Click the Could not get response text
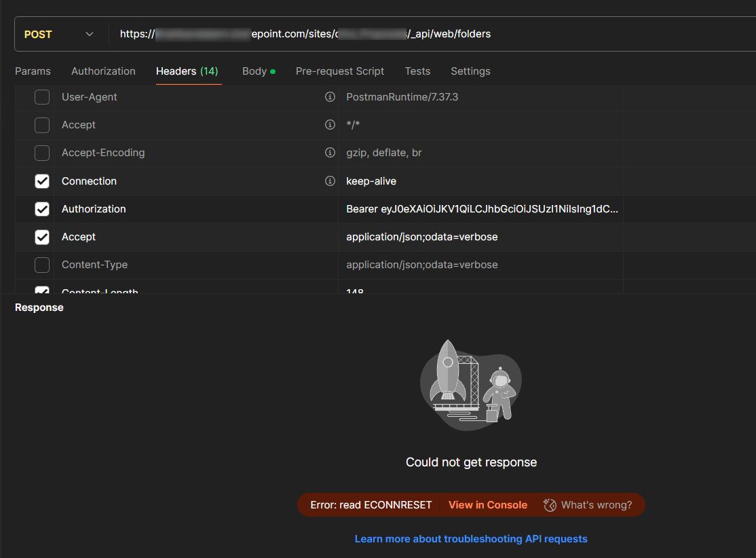 tap(471, 462)
